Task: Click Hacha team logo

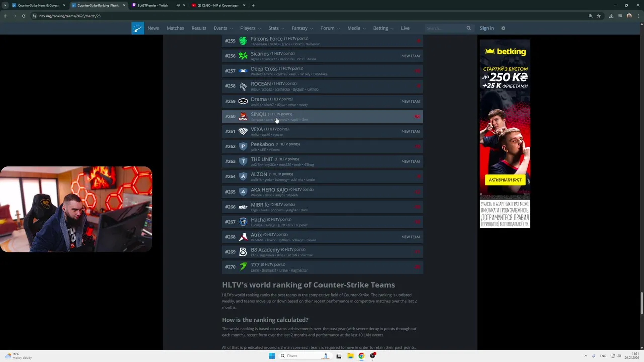Action: click(243, 222)
